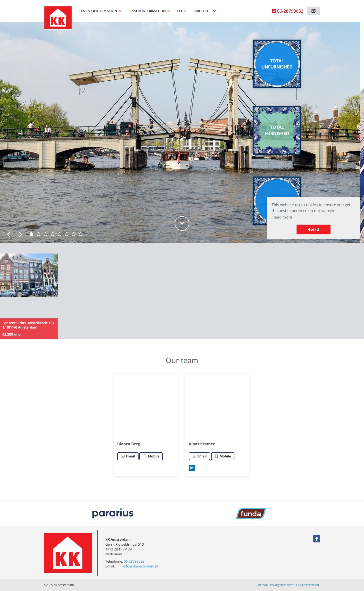Go to the Legal page
Viewport: 364px width, 591px height.
coord(182,11)
